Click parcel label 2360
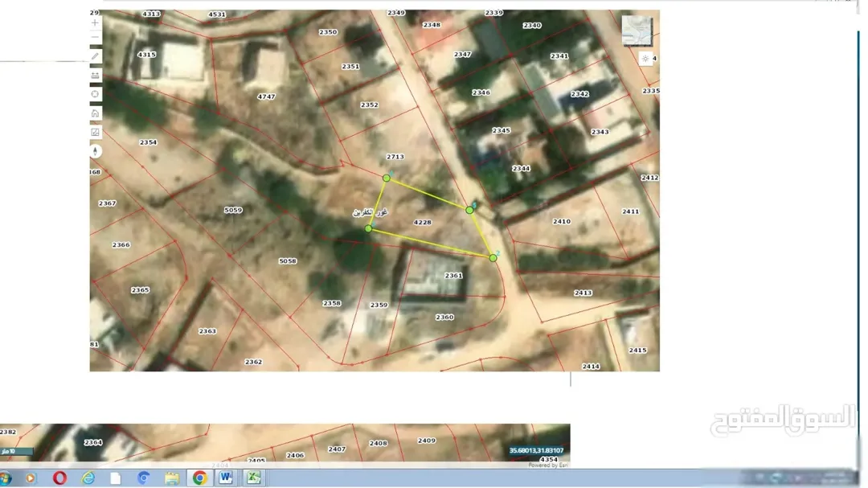This screenshot has height=488, width=868. click(444, 317)
